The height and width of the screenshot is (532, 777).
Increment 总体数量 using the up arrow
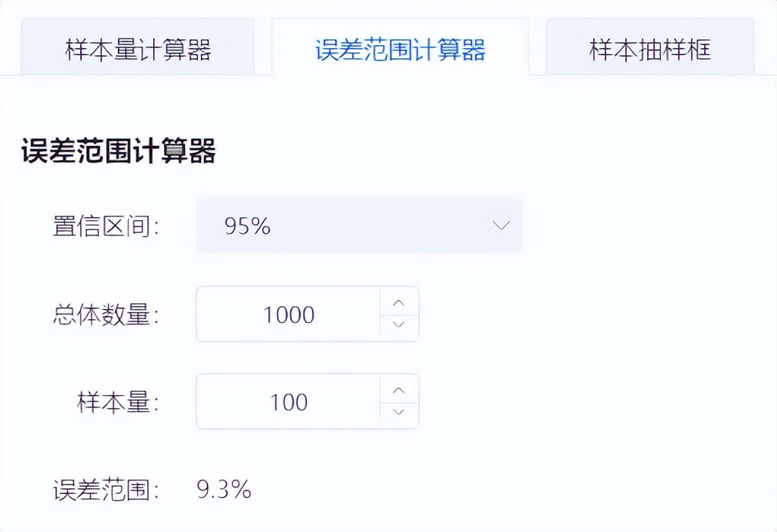click(399, 303)
